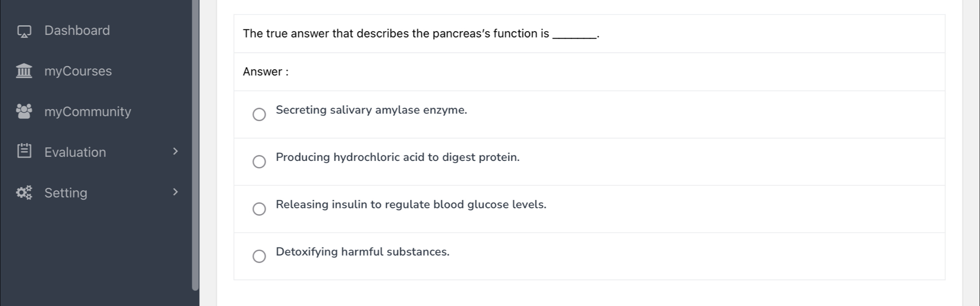Click the Answer label area
Image resolution: width=980 pixels, height=306 pixels.
pyautogui.click(x=265, y=72)
